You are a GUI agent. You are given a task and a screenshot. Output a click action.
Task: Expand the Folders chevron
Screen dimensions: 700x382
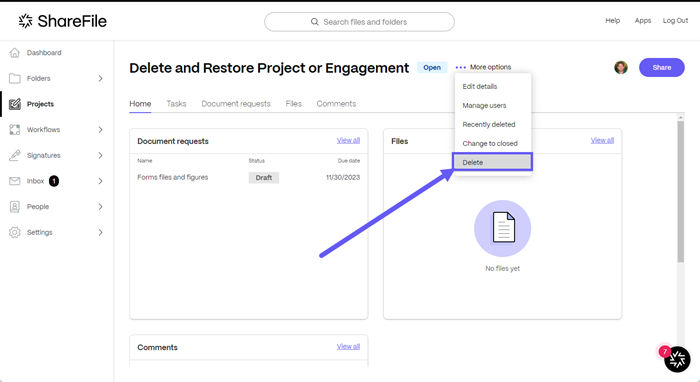100,79
